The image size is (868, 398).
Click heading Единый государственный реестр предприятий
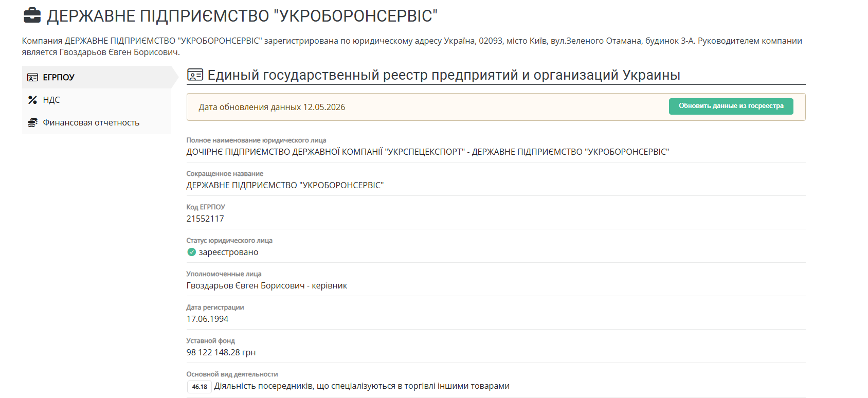click(444, 75)
